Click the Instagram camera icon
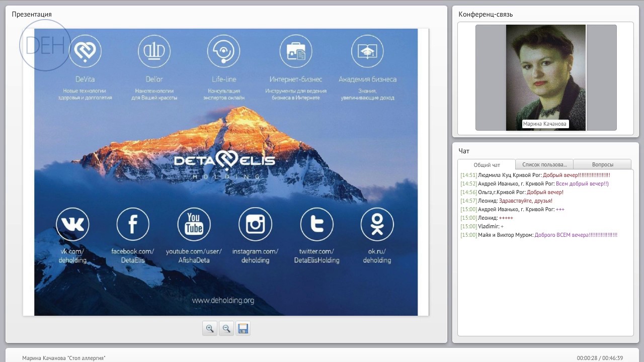 (x=255, y=224)
